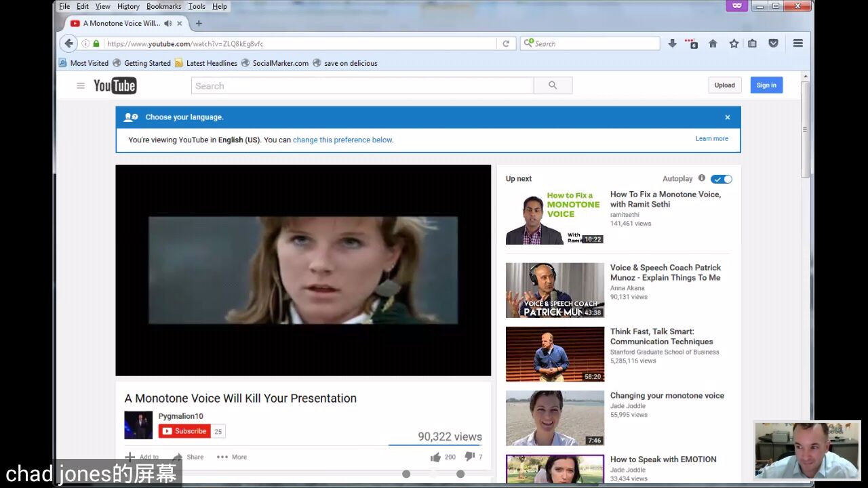This screenshot has width=868, height=488.
Task: Go to the browser home page icon
Action: (713, 43)
